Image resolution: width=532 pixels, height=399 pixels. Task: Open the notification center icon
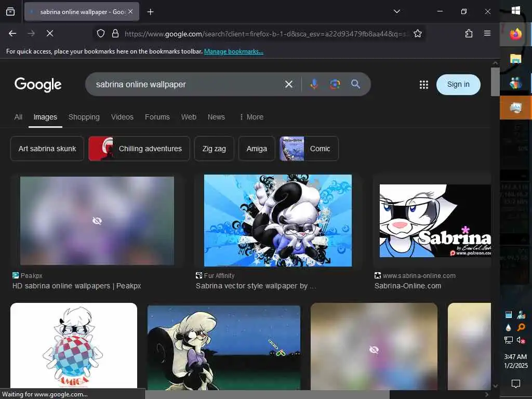click(515, 383)
